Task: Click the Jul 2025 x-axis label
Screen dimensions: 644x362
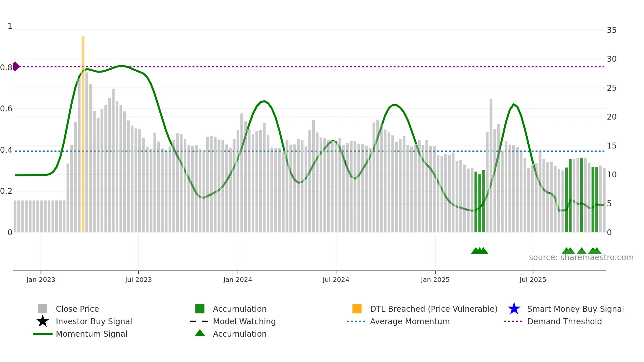Action: 533,280
